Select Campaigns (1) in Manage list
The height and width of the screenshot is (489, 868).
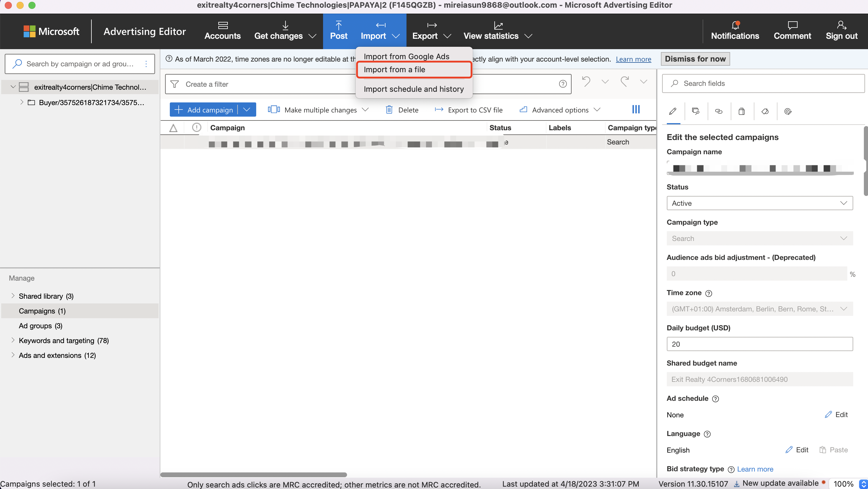(80, 311)
